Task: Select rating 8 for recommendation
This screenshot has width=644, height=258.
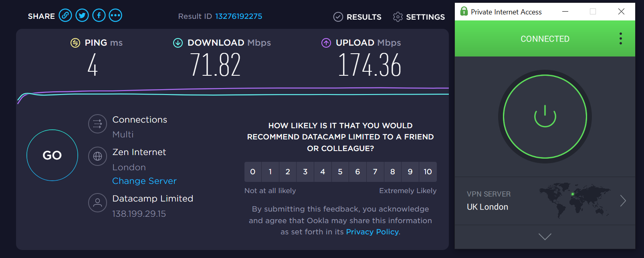Action: tap(393, 172)
